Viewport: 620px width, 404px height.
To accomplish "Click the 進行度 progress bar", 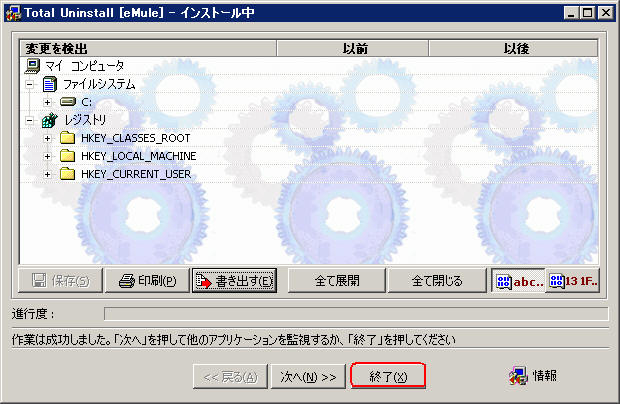I will click(x=356, y=314).
